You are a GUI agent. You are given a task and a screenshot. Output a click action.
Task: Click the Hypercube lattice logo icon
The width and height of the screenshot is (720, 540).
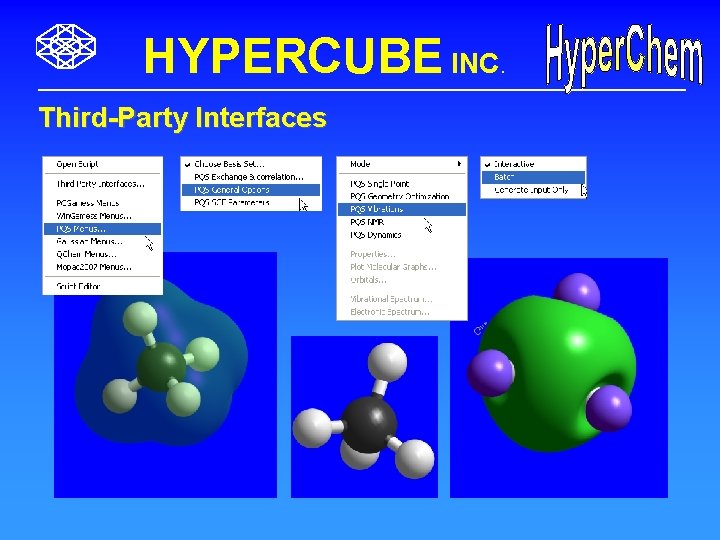coord(66,46)
